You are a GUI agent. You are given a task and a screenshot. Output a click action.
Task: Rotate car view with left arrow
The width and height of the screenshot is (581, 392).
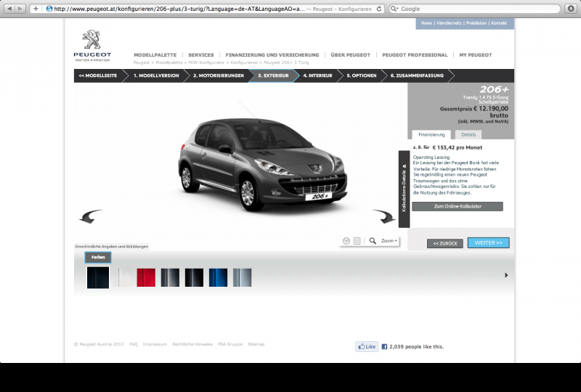coord(91,216)
